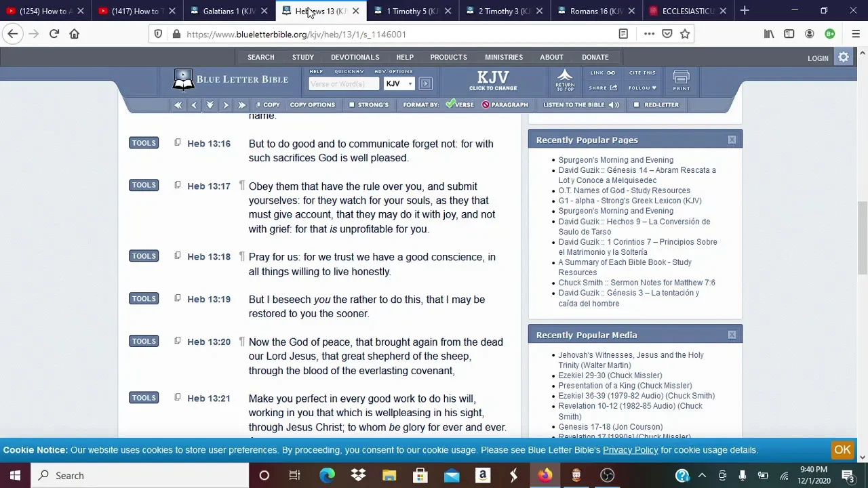Toggle the Strong's checkbox
Image resolution: width=868 pixels, height=488 pixels.
351,105
